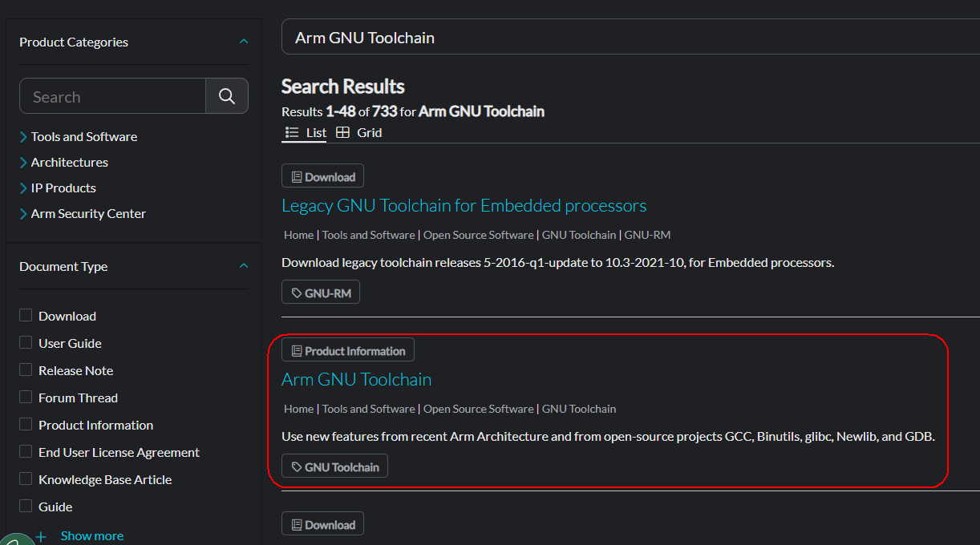Switch to List view
Viewport: 980px width, 545px height.
point(306,133)
